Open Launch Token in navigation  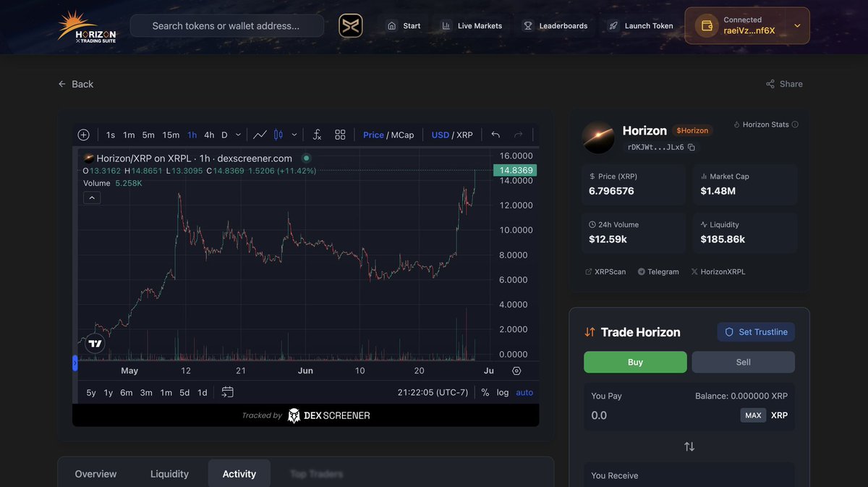[640, 26]
